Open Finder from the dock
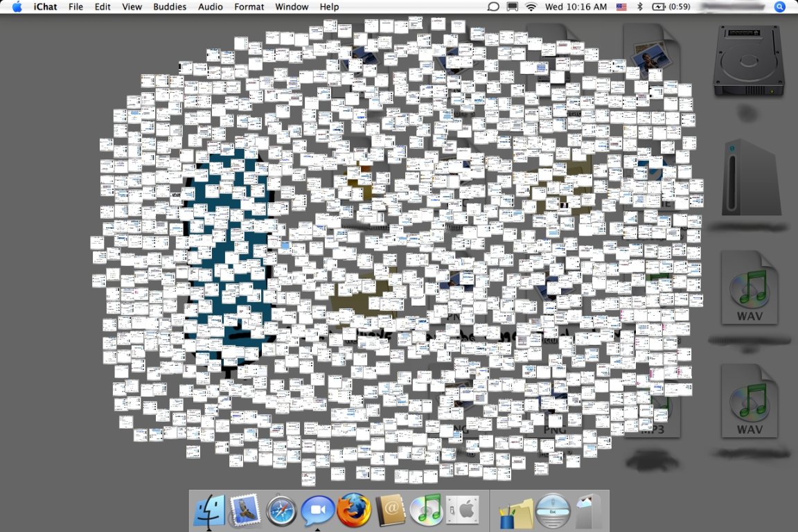Viewport: 798px width, 532px height. click(x=210, y=511)
